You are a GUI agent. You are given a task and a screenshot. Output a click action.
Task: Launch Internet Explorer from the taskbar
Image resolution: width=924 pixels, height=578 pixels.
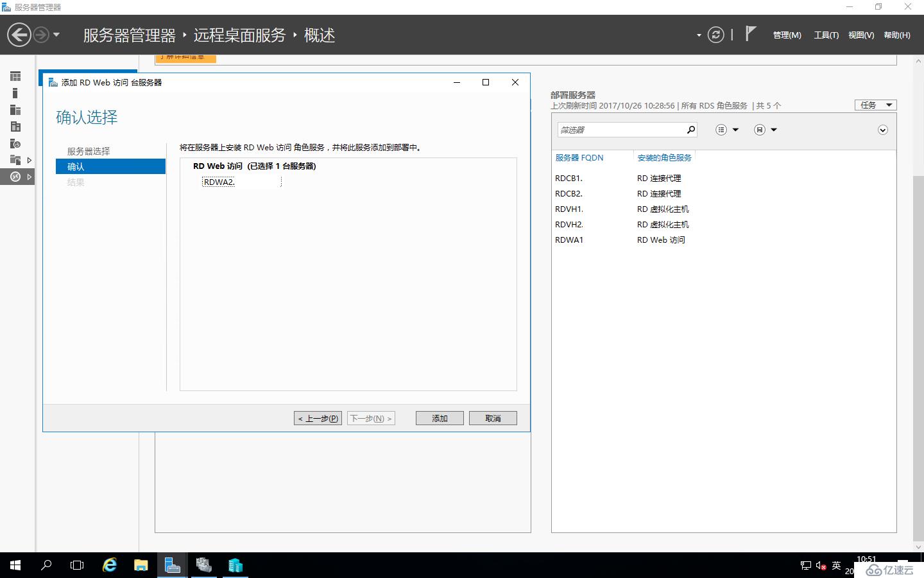(x=110, y=565)
